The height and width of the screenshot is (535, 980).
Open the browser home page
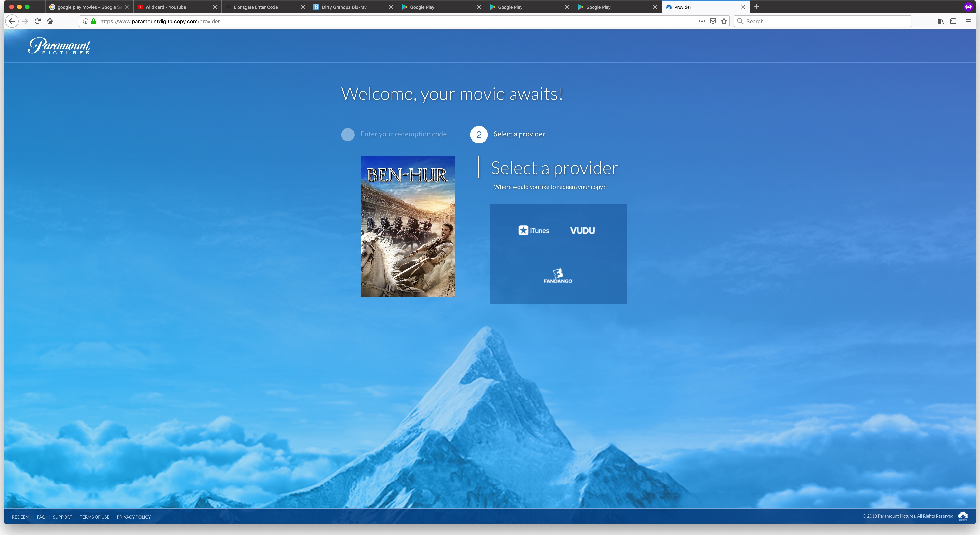[50, 21]
